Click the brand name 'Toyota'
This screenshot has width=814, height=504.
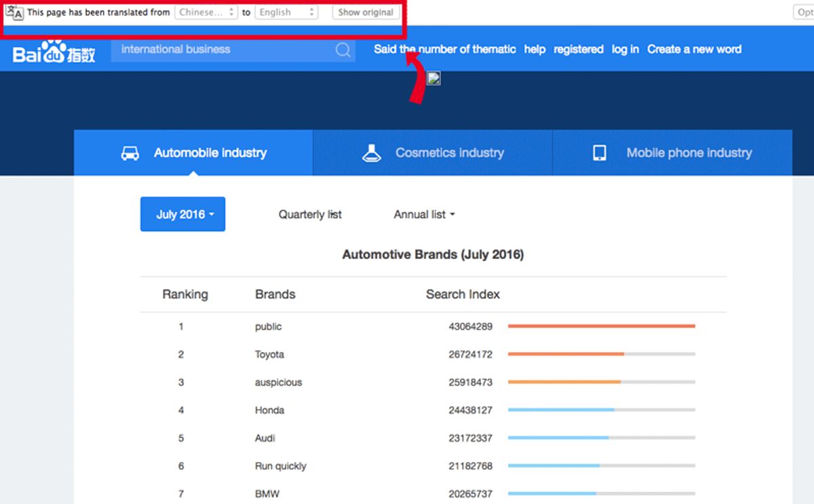270,355
